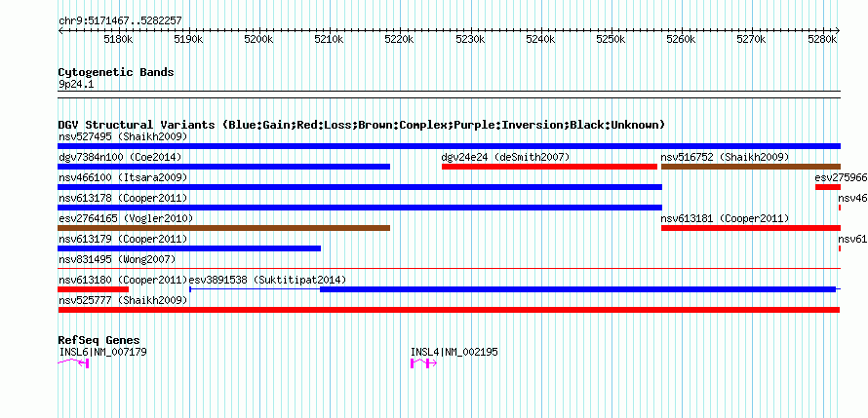Click the 5230k ruler mark

tap(470, 40)
